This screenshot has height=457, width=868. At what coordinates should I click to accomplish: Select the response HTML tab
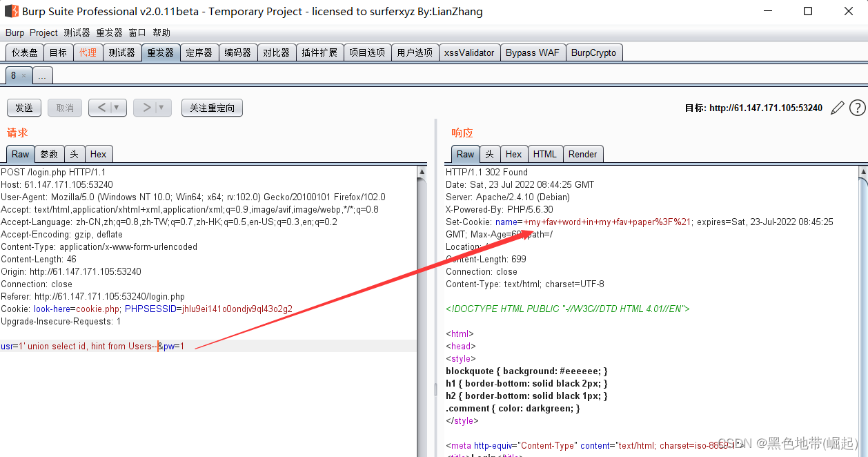pyautogui.click(x=545, y=154)
